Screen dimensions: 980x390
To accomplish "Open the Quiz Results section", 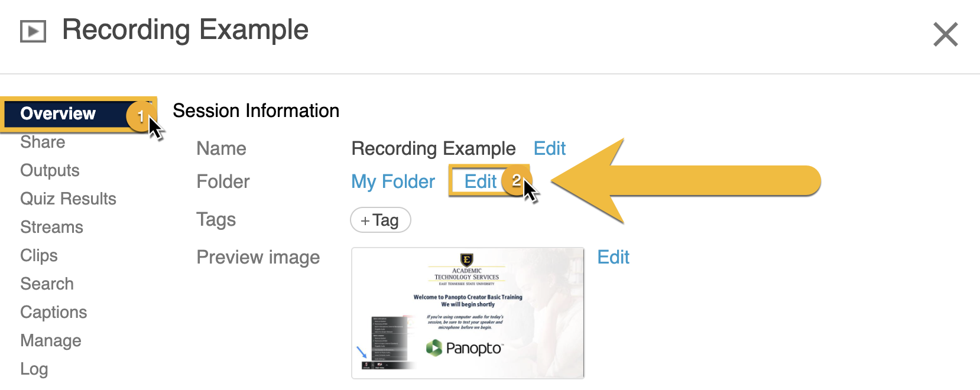I will (68, 199).
